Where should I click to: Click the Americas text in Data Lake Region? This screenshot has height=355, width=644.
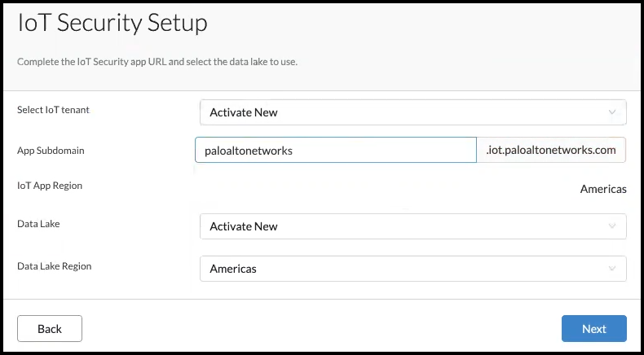pyautogui.click(x=232, y=269)
